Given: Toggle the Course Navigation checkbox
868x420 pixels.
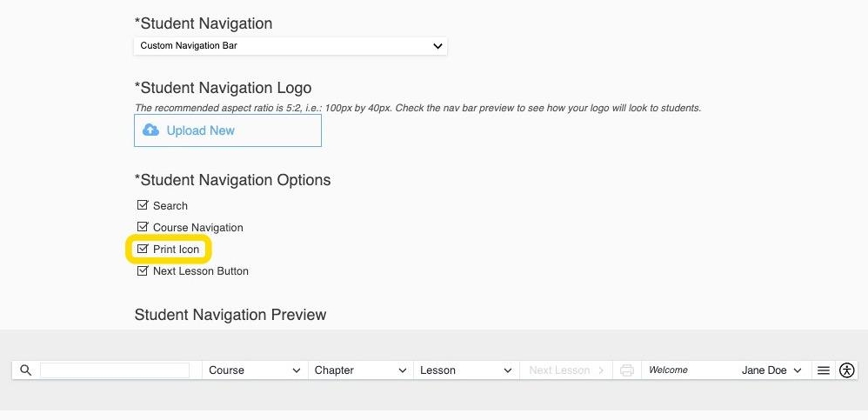Looking at the screenshot, I should (143, 227).
